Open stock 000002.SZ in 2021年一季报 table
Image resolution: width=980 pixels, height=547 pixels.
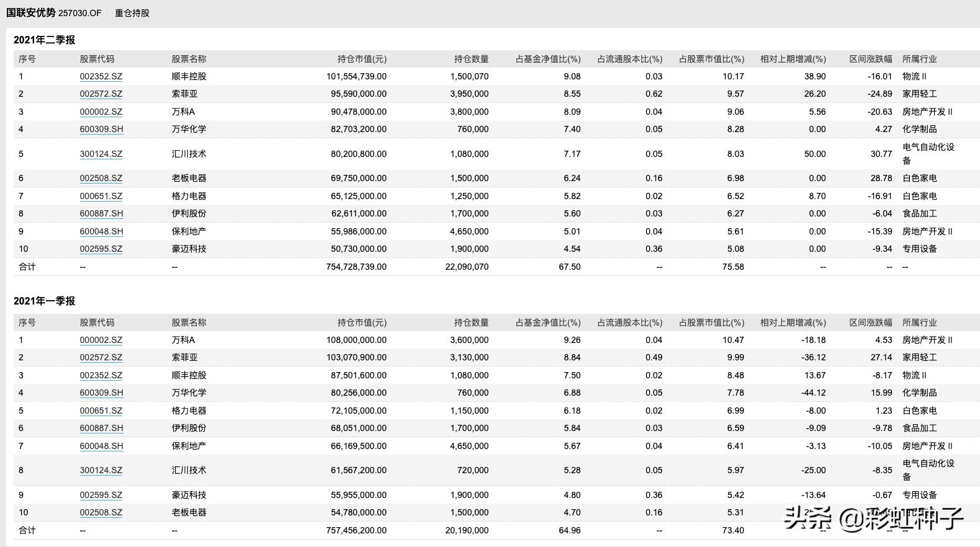[101, 340]
